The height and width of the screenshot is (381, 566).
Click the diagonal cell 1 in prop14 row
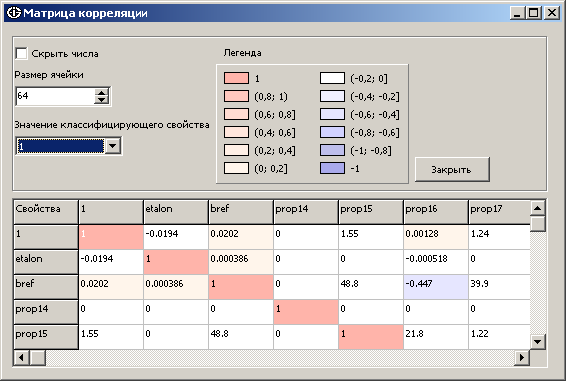(306, 312)
